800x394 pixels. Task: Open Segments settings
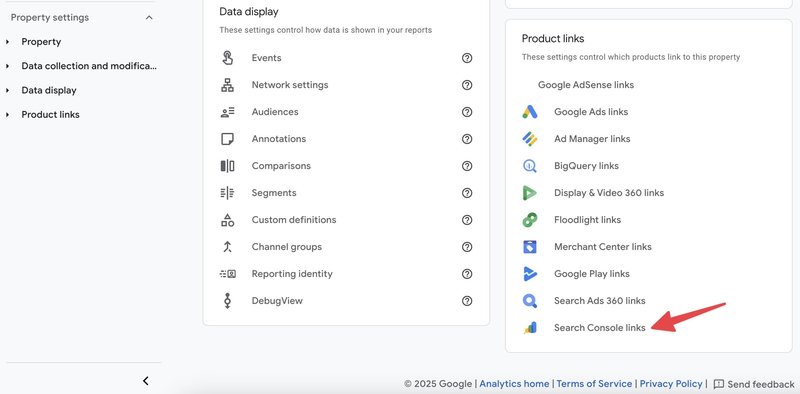pos(274,193)
